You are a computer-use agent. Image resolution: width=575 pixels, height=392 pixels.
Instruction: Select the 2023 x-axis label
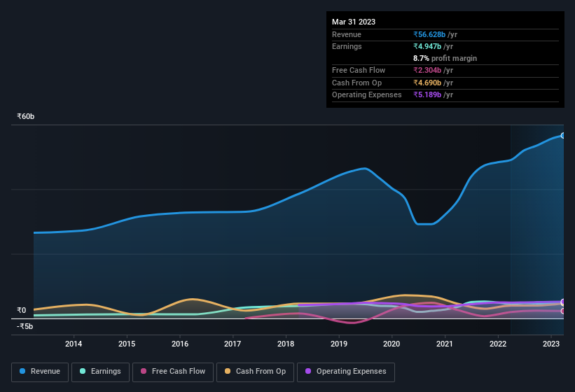[551, 344]
